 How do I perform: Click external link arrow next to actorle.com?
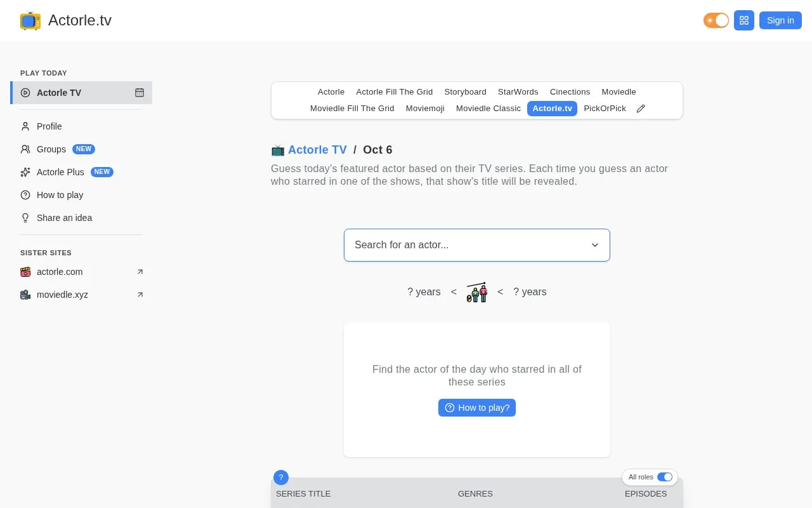140,272
